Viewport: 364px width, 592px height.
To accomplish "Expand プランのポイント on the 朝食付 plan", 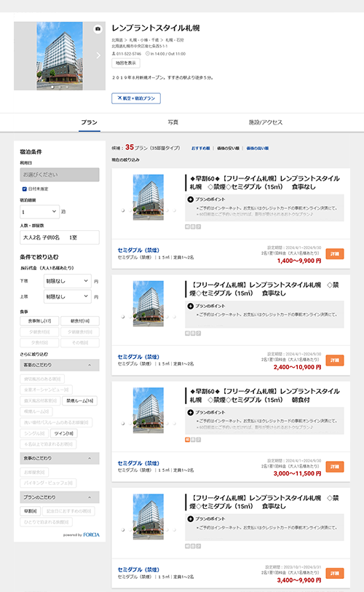I will pyautogui.click(x=206, y=412).
